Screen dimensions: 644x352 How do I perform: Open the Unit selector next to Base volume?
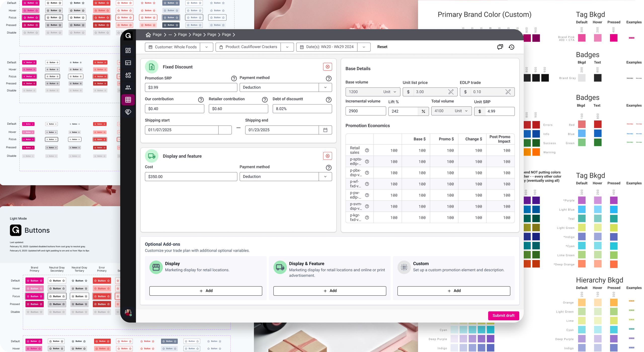(391, 92)
